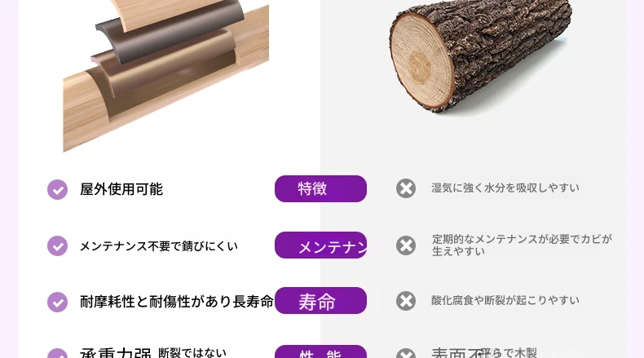Click the purple 特徴 label button
Screen dimensions: 644x358
point(320,188)
